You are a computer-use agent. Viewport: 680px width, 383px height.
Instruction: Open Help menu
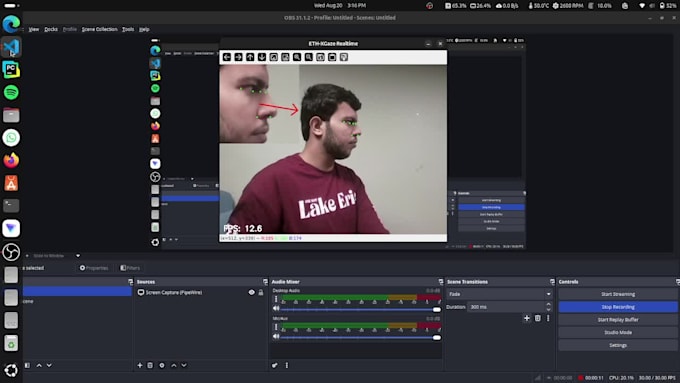pos(144,29)
